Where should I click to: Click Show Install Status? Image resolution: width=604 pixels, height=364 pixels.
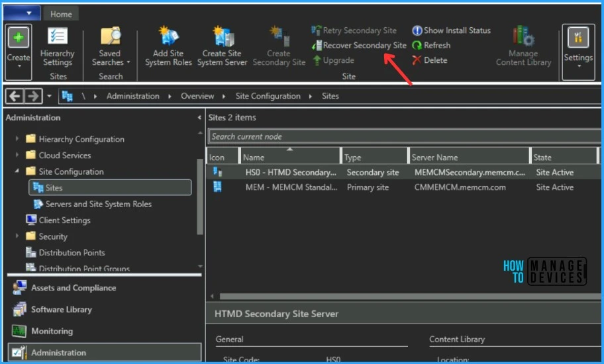coord(451,30)
